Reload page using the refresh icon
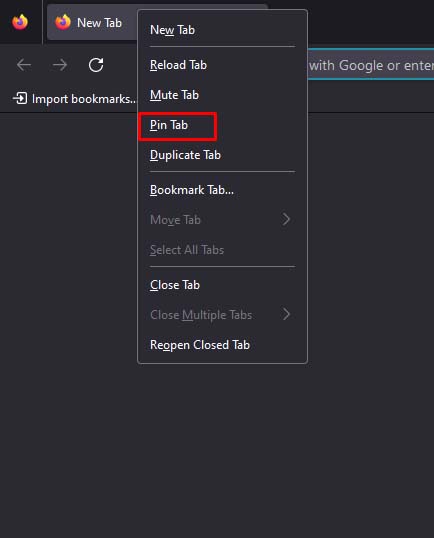 pos(96,65)
